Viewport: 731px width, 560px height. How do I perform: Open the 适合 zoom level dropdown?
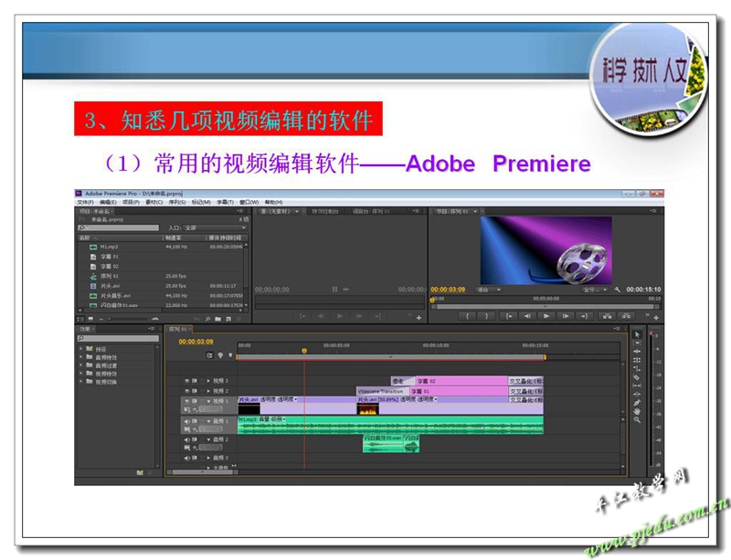pyautogui.click(x=488, y=290)
